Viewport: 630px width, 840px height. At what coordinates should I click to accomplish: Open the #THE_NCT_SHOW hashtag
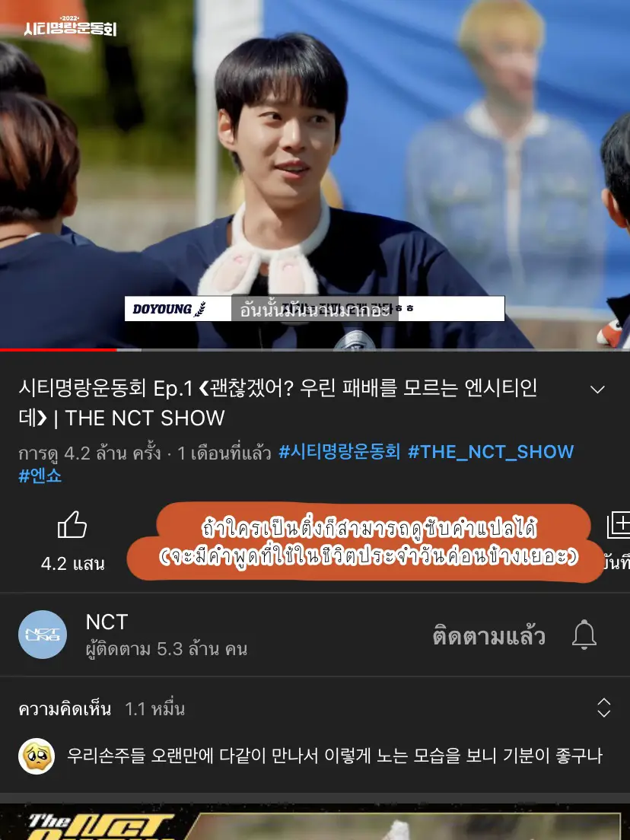491,452
